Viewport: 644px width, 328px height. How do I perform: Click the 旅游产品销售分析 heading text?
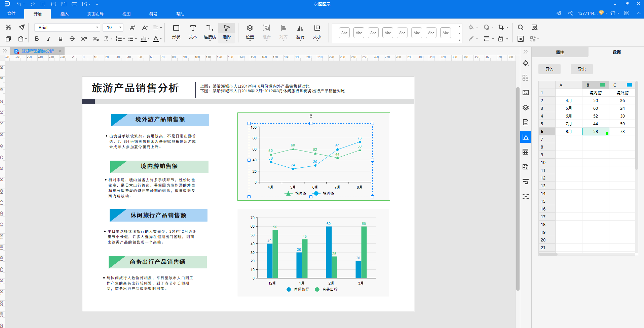[x=135, y=88]
